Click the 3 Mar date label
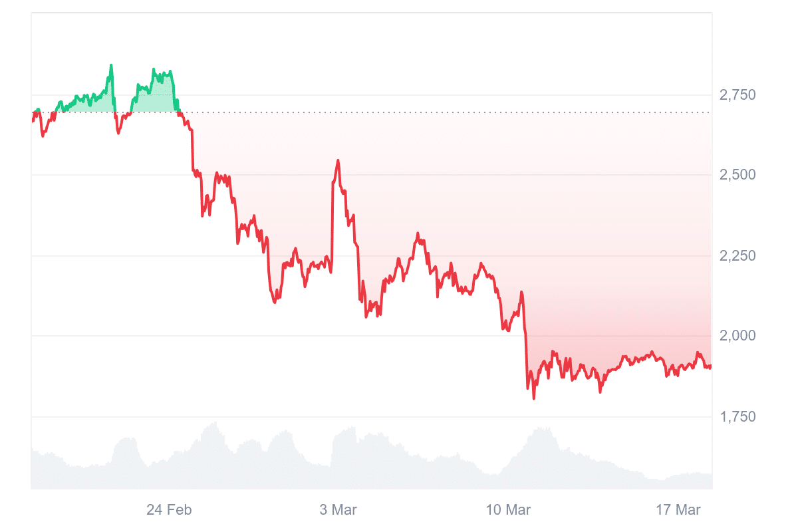 pyautogui.click(x=338, y=510)
